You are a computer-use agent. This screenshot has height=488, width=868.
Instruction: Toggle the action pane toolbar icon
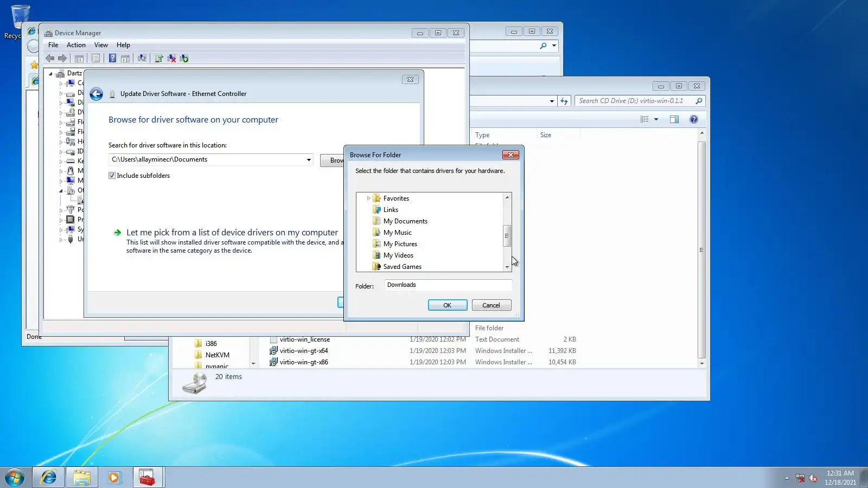tap(125, 59)
